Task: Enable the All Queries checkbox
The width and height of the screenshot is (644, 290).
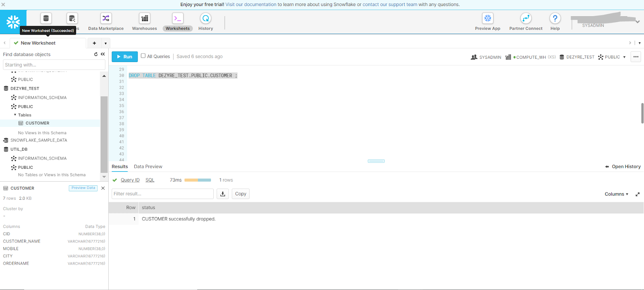Action: [x=143, y=56]
